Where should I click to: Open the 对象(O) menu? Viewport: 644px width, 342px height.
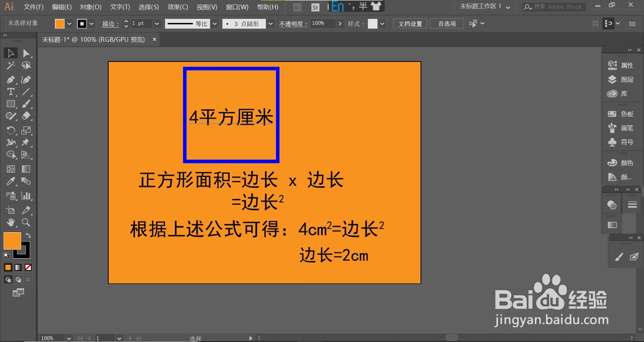pos(91,7)
